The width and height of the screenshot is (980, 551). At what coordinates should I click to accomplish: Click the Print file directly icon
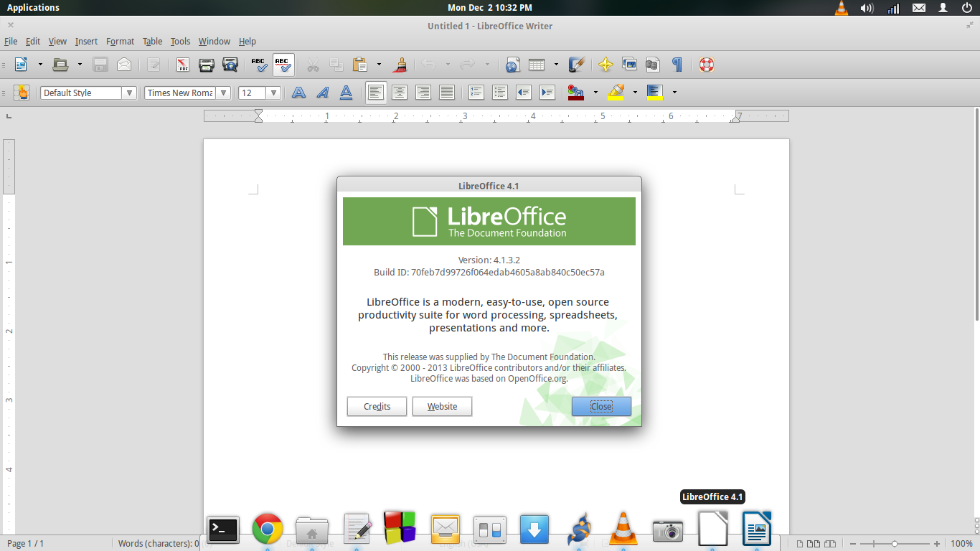click(x=207, y=65)
